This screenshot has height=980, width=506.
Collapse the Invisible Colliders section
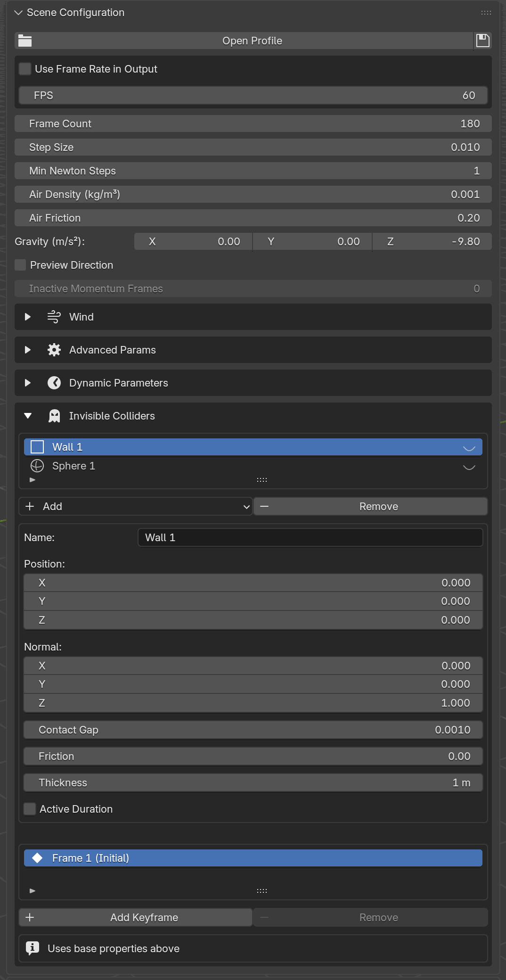coord(28,416)
